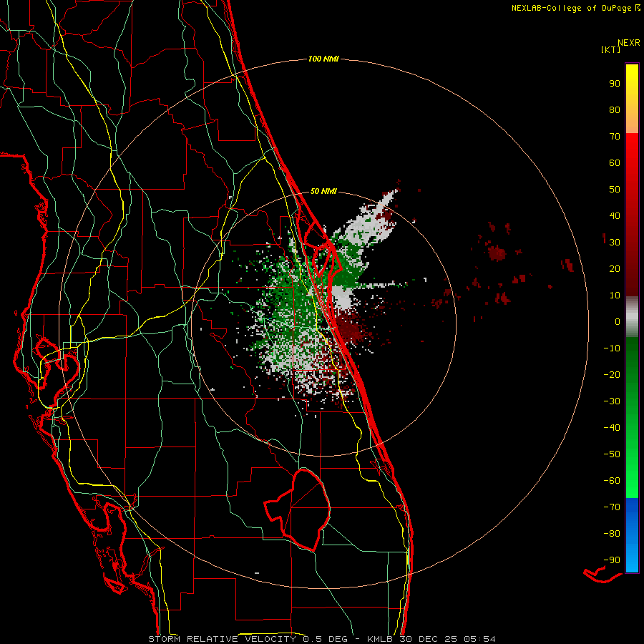Image resolution: width=644 pixels, height=644 pixels.
Task: Click the 0 value on the velocity scale
Action: click(x=618, y=321)
